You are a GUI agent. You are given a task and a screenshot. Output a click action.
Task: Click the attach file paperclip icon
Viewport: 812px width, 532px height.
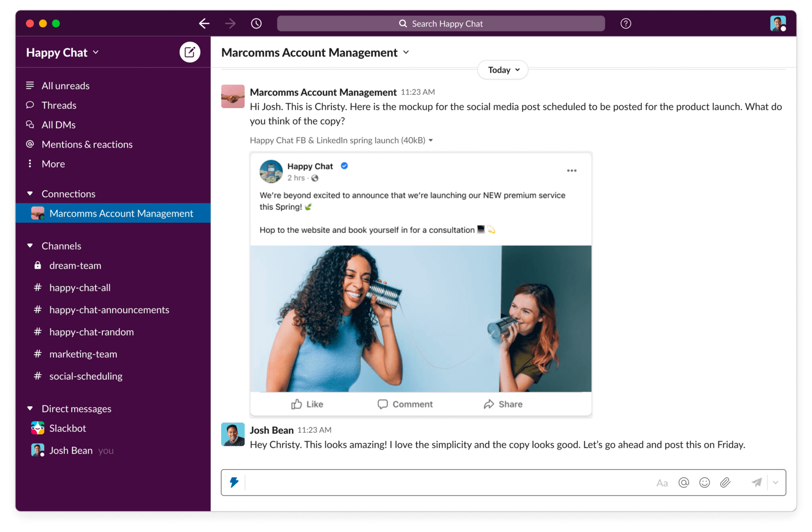tap(725, 483)
